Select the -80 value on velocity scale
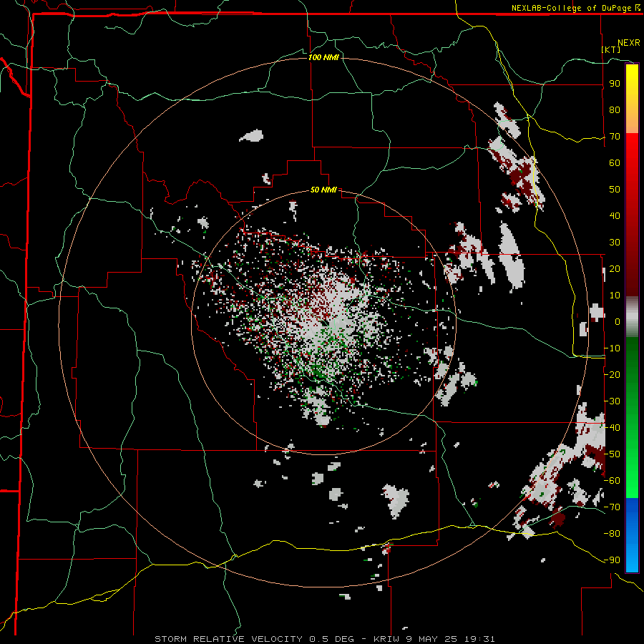644x644 pixels. [612, 534]
